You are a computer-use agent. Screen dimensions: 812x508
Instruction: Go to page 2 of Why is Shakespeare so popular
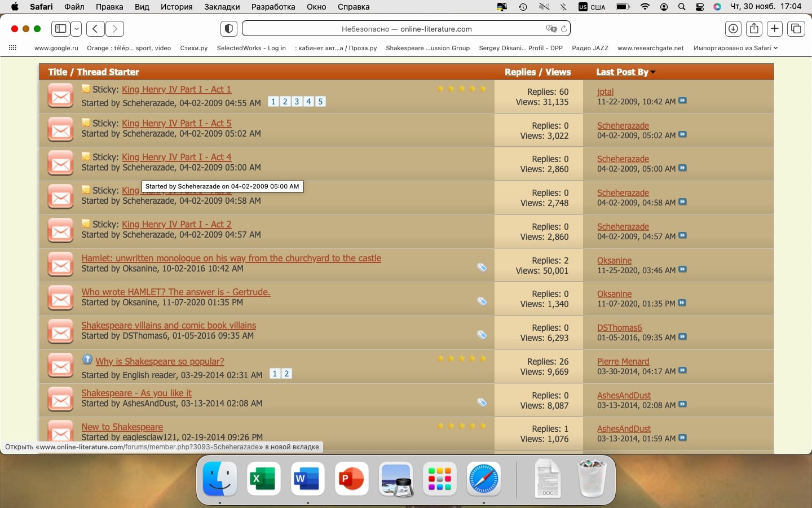[286, 374]
